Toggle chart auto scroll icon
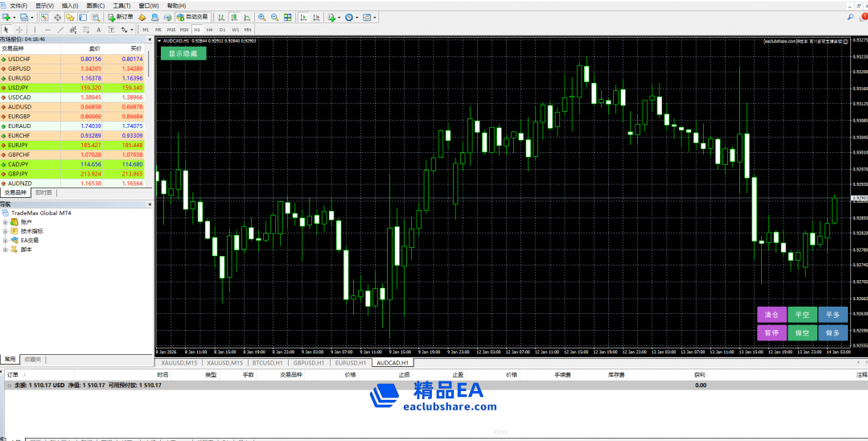The image size is (868, 441). pos(303,17)
